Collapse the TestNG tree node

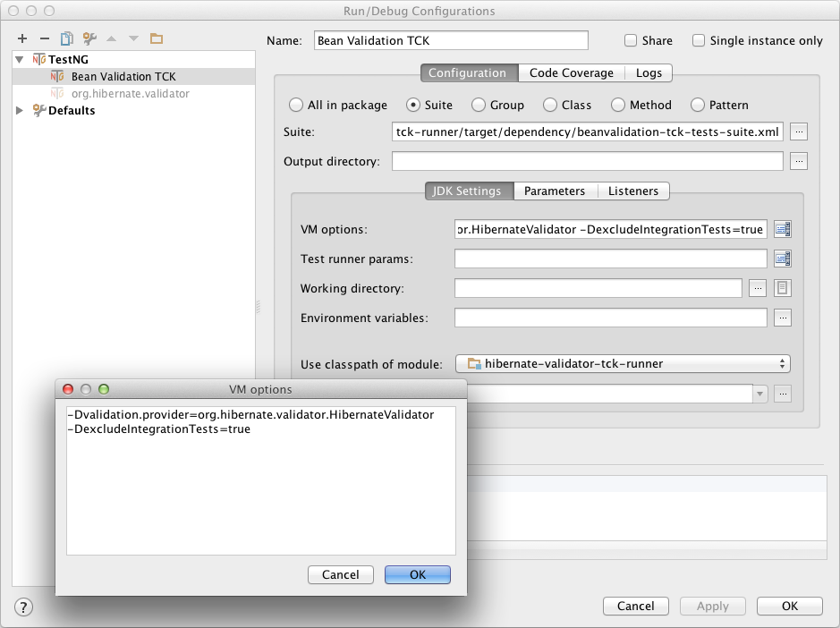[20, 59]
